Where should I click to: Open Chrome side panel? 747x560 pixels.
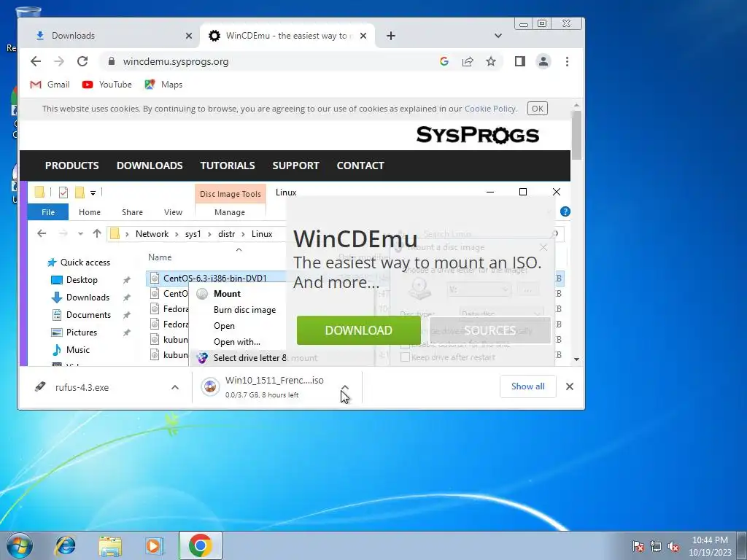[519, 61]
